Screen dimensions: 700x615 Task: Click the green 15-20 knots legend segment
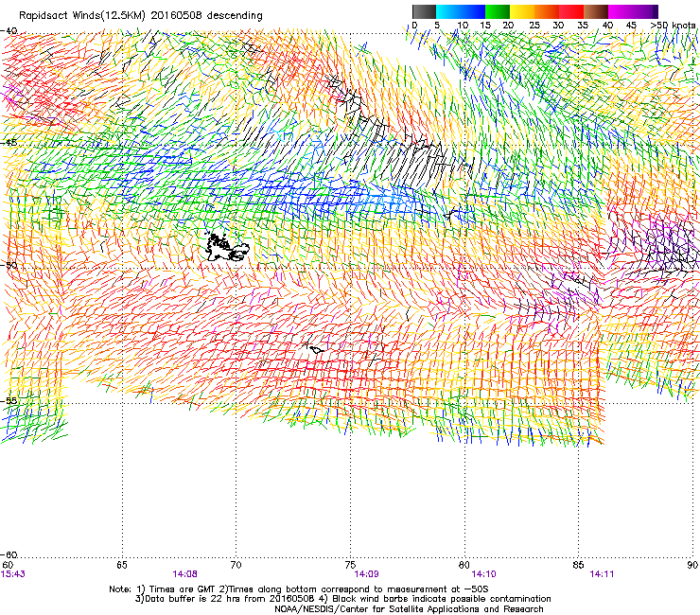pyautogui.click(x=498, y=11)
